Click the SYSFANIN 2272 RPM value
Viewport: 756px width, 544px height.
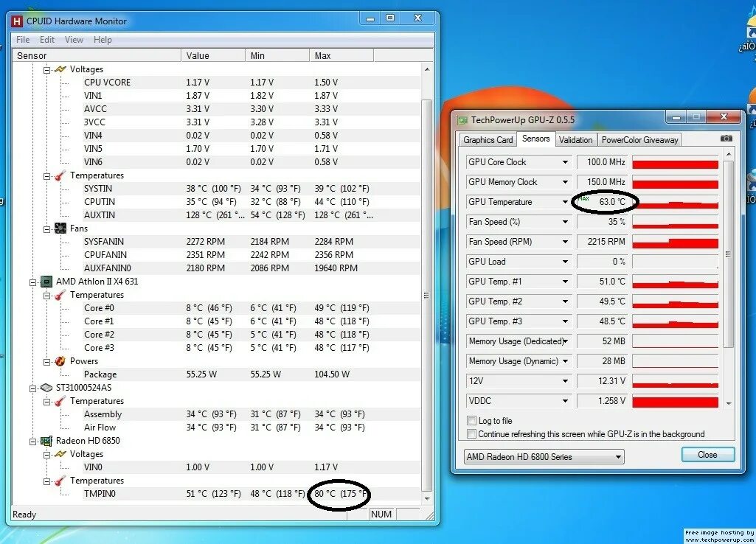205,241
